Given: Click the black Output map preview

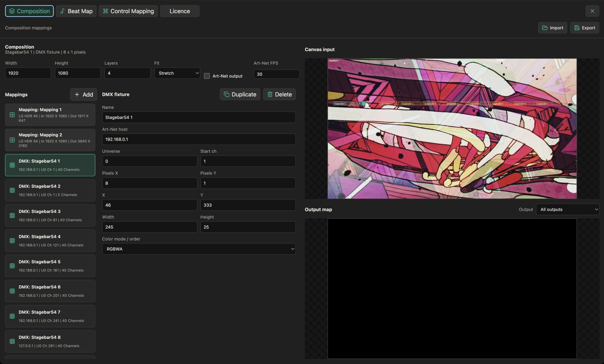Looking at the screenshot, I should pyautogui.click(x=452, y=288).
